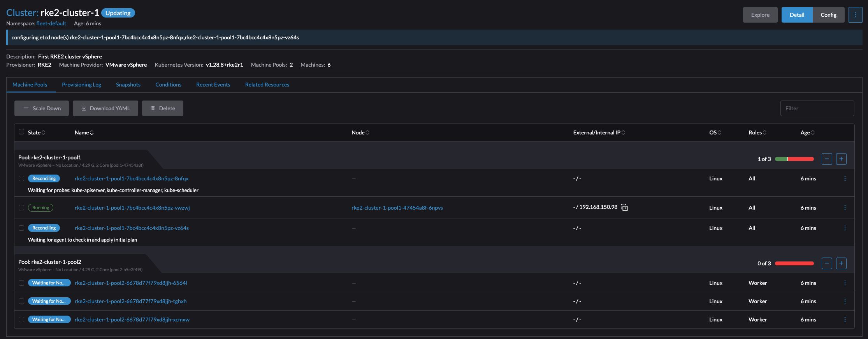Select checkbox for machine pool1 8nfqx
This screenshot has width=868, height=339.
tap(21, 178)
